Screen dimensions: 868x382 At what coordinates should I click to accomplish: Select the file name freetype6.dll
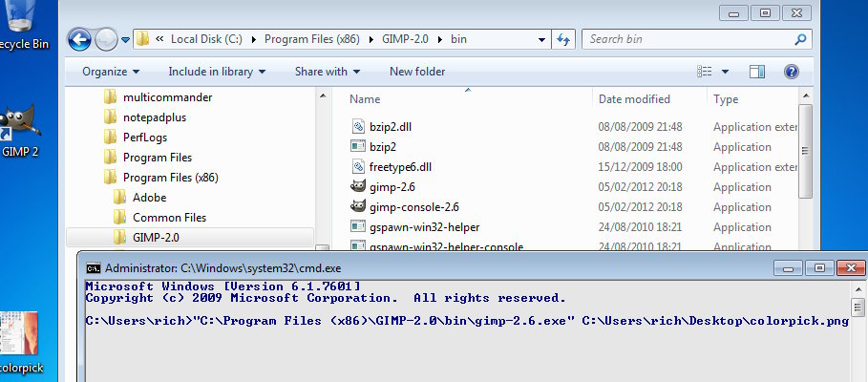click(x=400, y=166)
